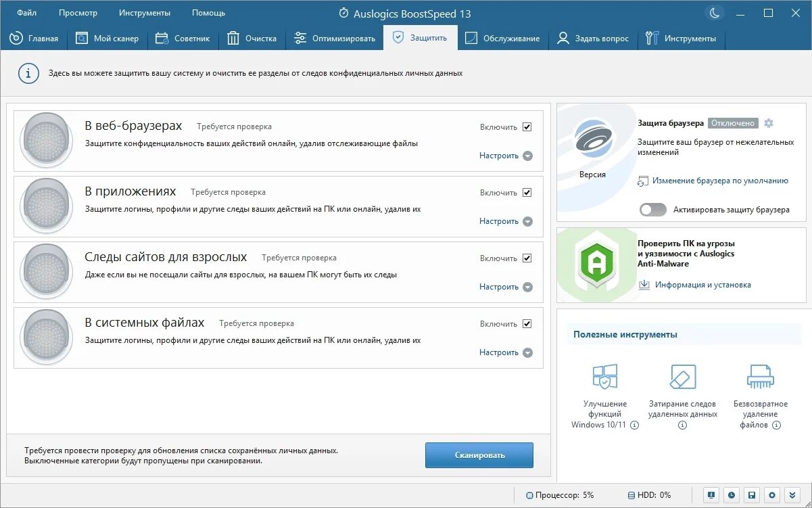This screenshot has width=812, height=508.
Task: Select the active Защитить tab
Action: [x=420, y=38]
